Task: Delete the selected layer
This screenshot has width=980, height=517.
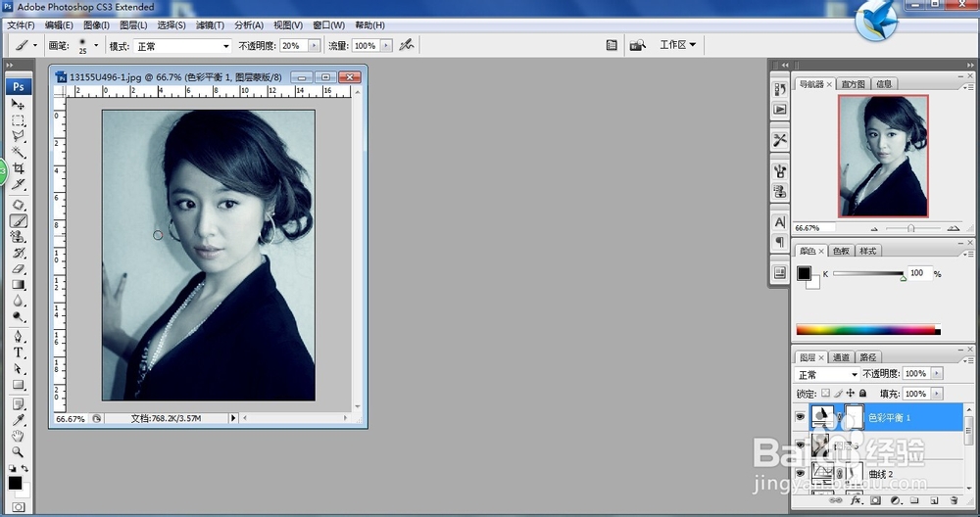Action: click(x=954, y=500)
